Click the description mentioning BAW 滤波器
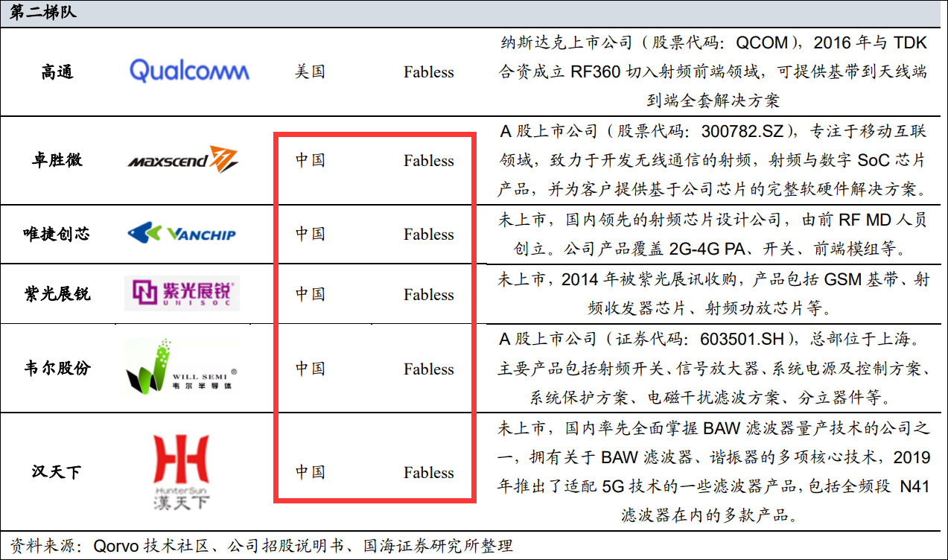Viewport: 948px width, 560px height. 713,471
